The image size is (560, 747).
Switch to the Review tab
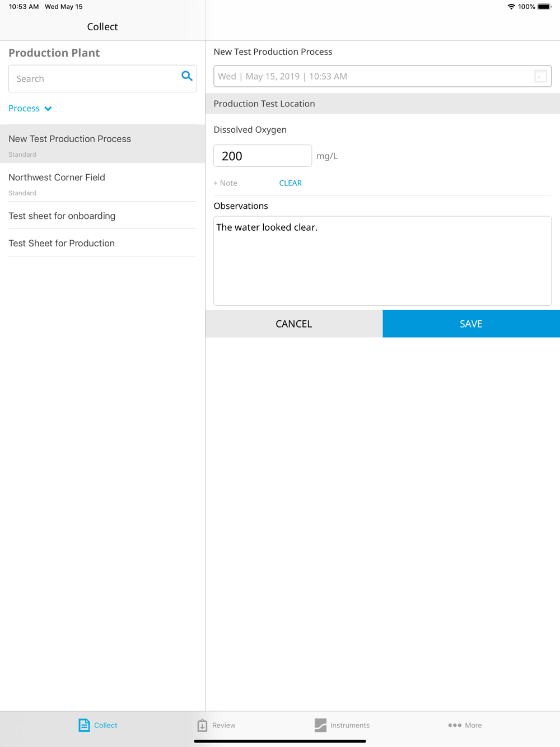point(216,725)
